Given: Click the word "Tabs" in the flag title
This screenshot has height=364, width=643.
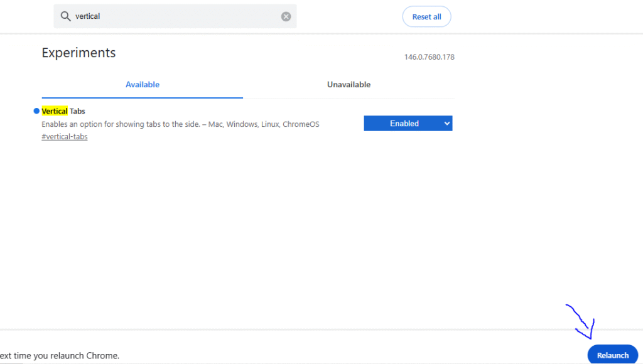Looking at the screenshot, I should tap(77, 111).
